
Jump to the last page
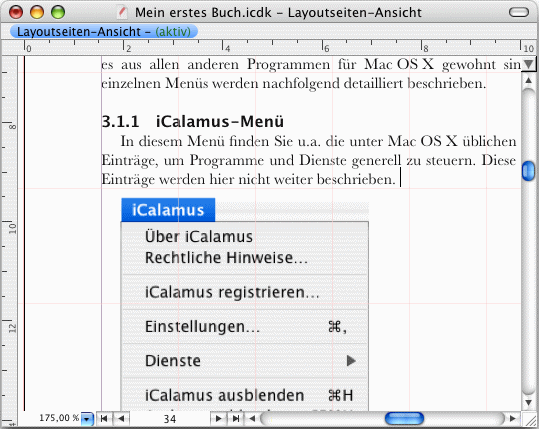(235, 418)
